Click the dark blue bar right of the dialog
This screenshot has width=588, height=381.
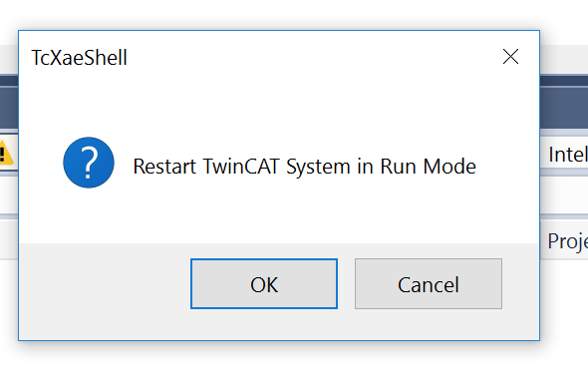[564, 102]
